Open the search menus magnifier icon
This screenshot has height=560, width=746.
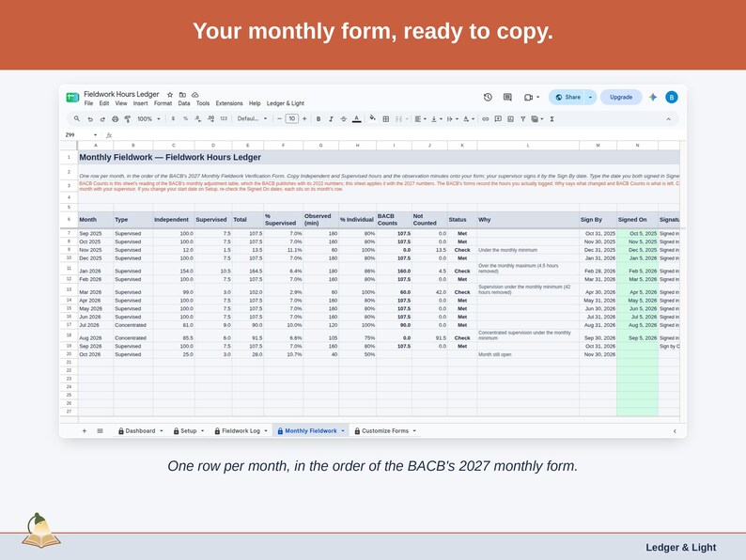77,119
